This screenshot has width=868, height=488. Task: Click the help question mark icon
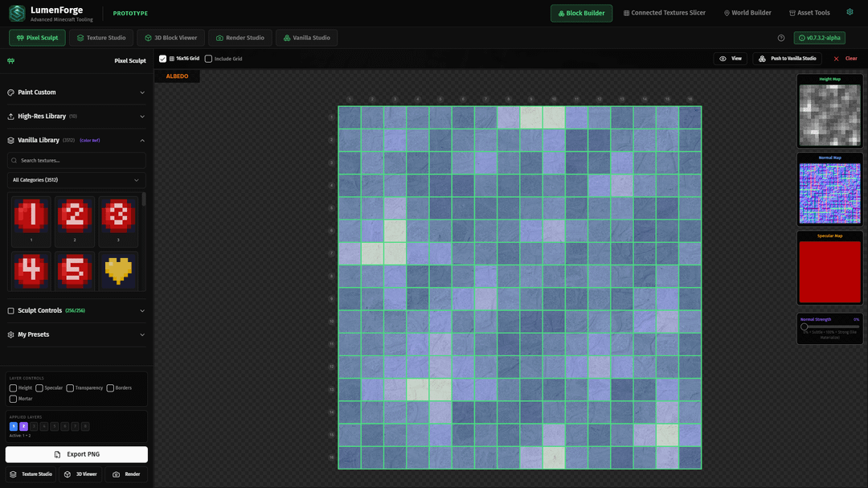[x=781, y=38]
